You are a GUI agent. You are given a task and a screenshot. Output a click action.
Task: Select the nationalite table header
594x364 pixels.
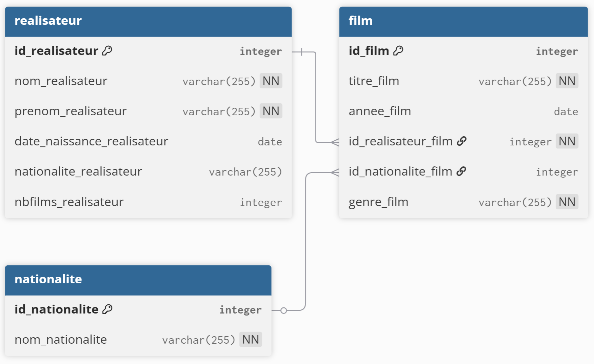coord(138,280)
